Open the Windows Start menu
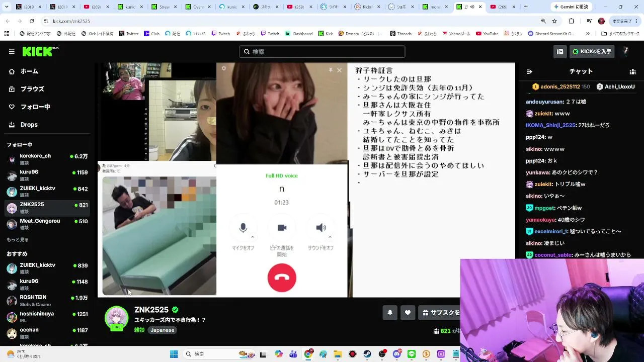 174,354
